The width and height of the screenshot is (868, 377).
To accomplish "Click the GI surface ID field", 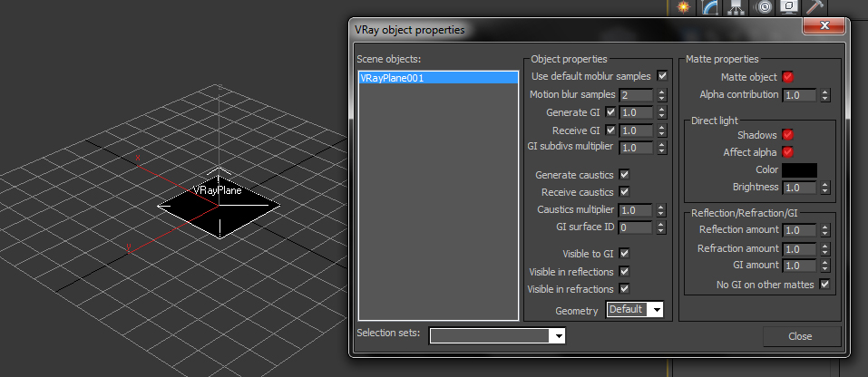I will coord(636,227).
